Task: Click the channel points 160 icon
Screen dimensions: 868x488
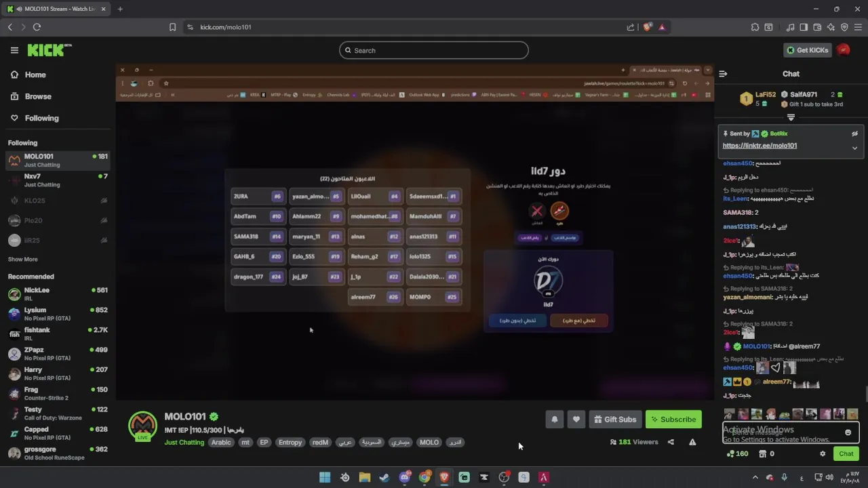Action: pyautogui.click(x=737, y=454)
